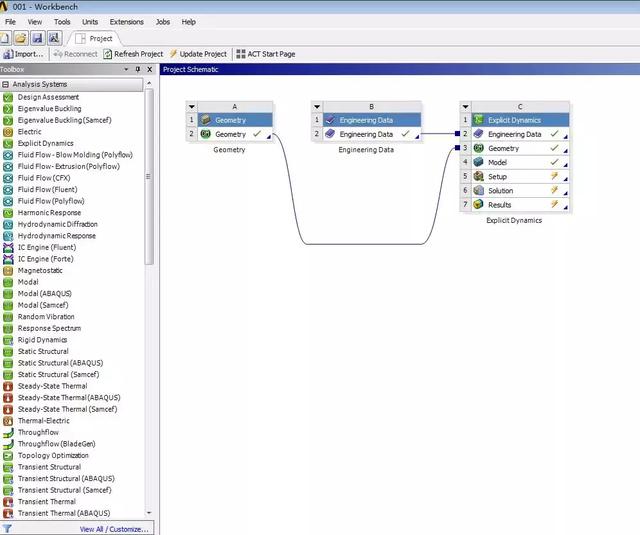Select IC Engine (Fluent) system
The width and height of the screenshot is (640, 535).
pyautogui.click(x=47, y=247)
